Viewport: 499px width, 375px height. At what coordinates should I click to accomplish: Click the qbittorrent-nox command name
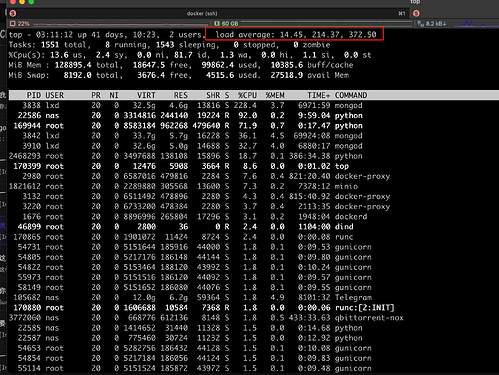[x=369, y=318]
